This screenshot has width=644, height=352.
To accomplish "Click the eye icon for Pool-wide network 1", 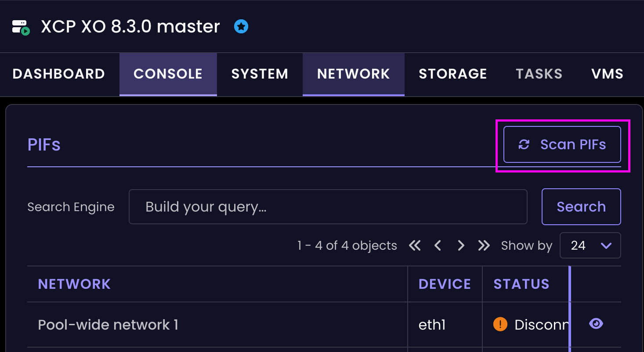I will click(x=596, y=323).
